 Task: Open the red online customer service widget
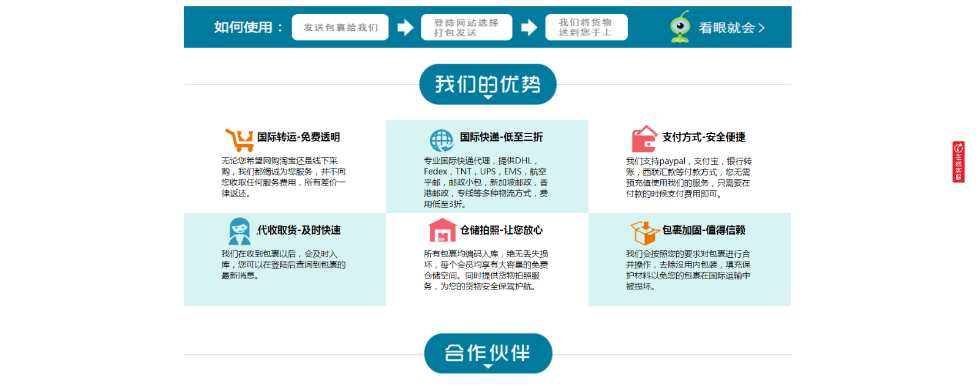click(x=958, y=162)
